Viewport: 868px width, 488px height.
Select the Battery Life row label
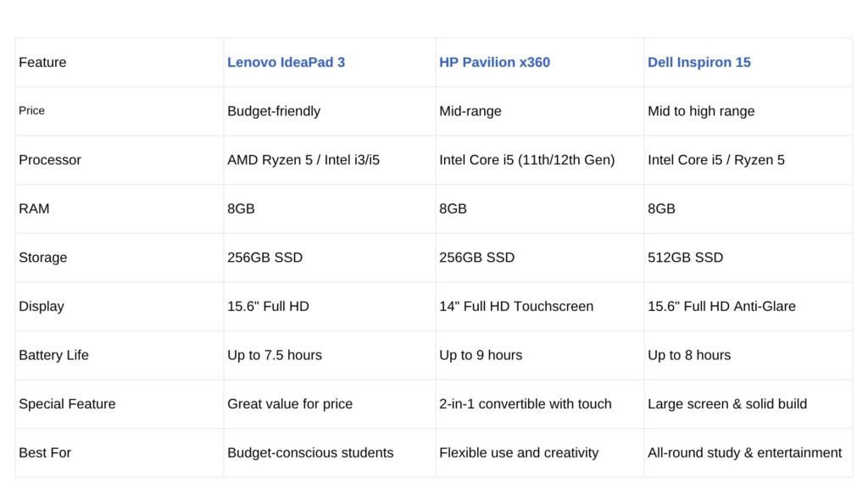coord(53,355)
